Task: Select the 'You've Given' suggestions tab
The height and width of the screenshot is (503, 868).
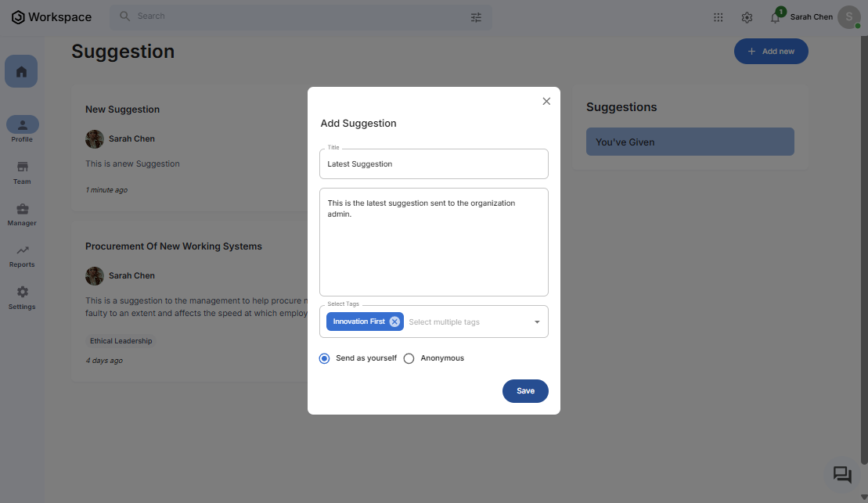Action: [690, 142]
